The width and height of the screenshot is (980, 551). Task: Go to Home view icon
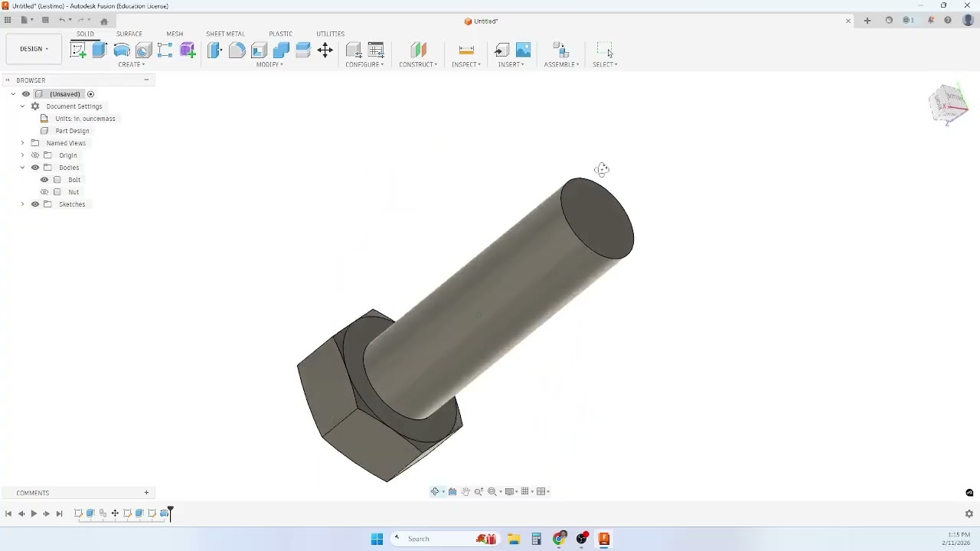pos(104,21)
